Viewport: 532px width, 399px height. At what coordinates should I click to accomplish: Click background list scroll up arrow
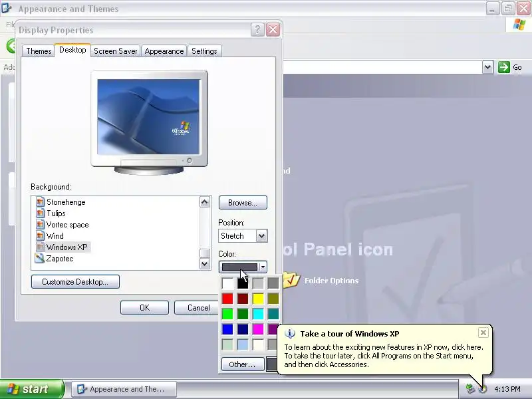(x=204, y=202)
